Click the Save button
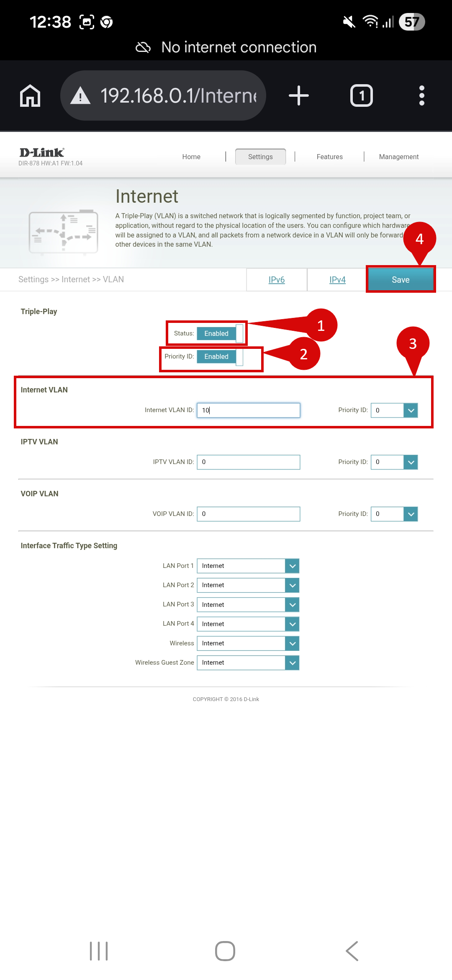452x980 pixels. (x=401, y=280)
